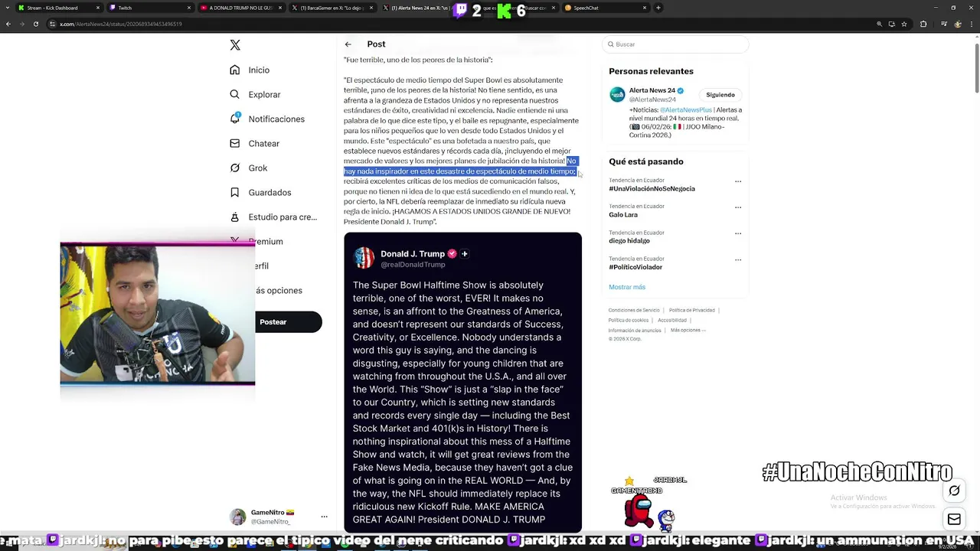Open GameNitro account menu dots
This screenshot has width=980, height=551.
pyautogui.click(x=324, y=517)
